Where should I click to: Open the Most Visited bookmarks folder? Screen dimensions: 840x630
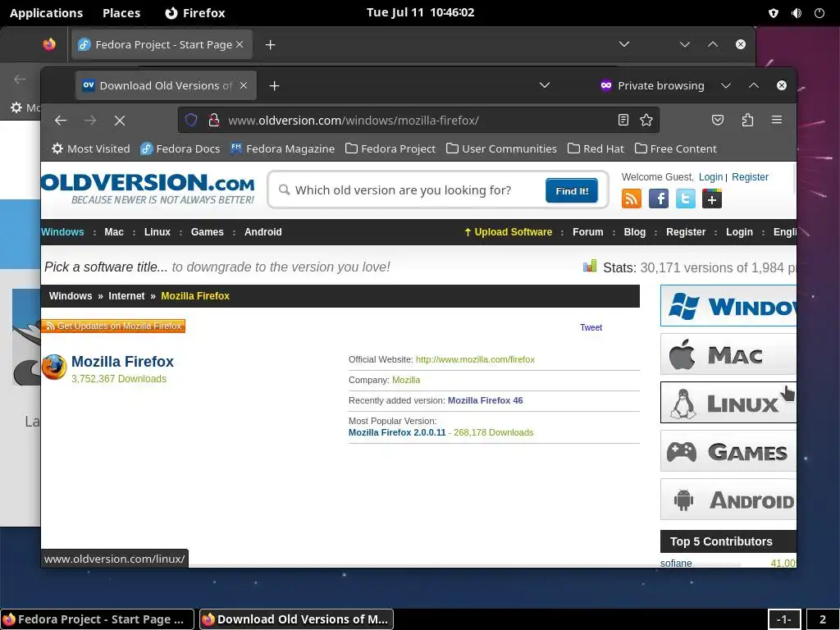click(x=90, y=148)
